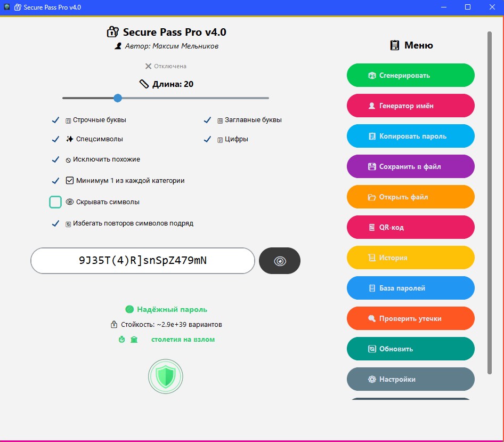Click the person icon on Генератор имён
Image resolution: width=504 pixels, height=442 pixels.
pyautogui.click(x=372, y=106)
